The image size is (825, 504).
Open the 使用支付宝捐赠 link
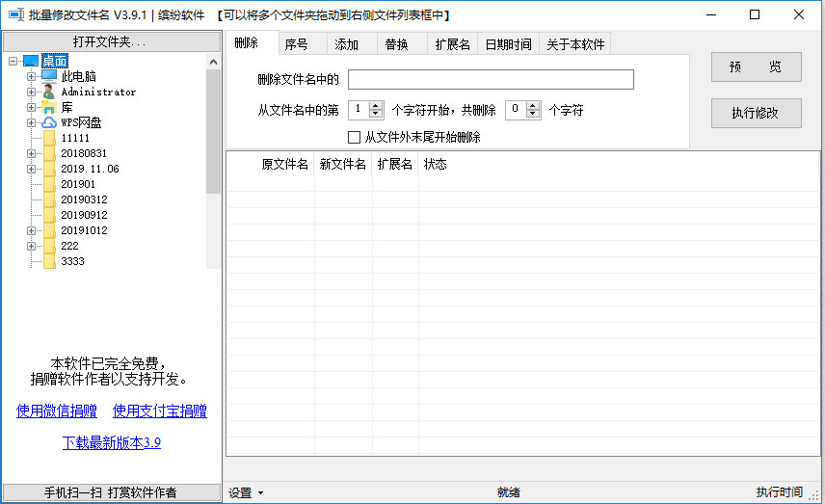[x=160, y=411]
